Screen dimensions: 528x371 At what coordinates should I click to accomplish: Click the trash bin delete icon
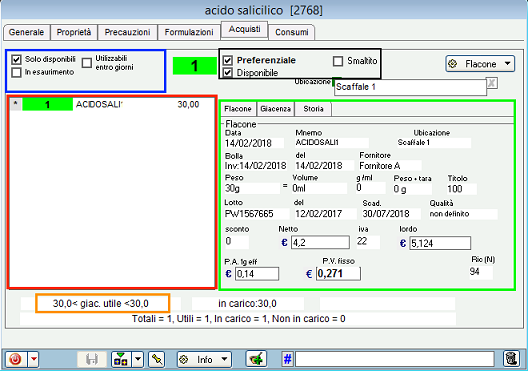511,359
